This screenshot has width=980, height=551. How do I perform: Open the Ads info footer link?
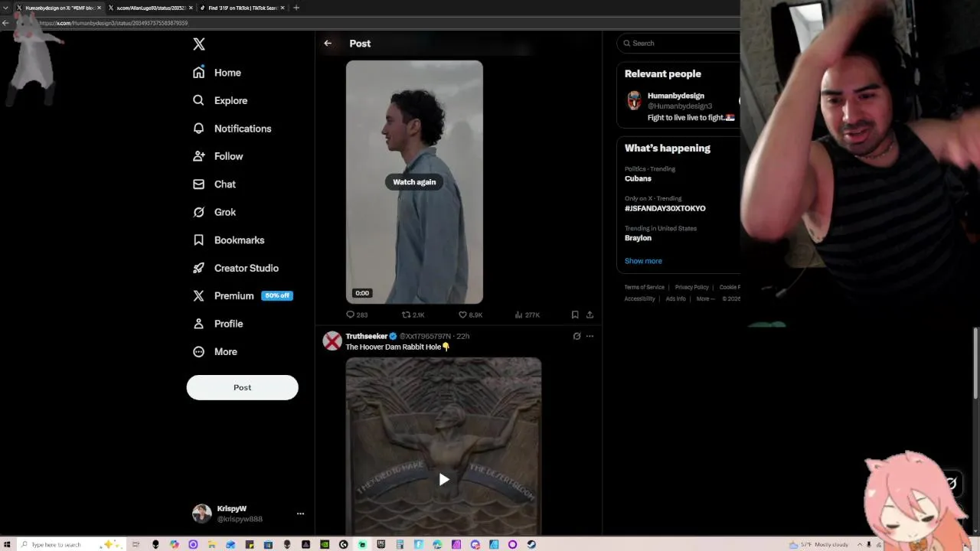coord(676,298)
